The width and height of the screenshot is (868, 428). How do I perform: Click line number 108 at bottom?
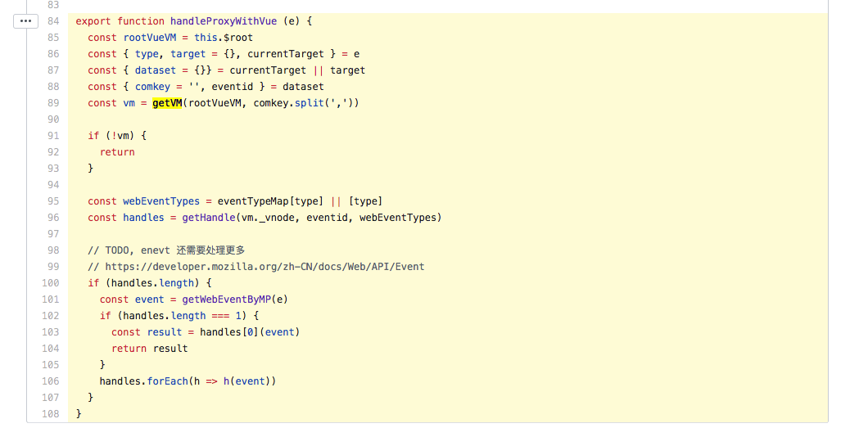(x=51, y=413)
